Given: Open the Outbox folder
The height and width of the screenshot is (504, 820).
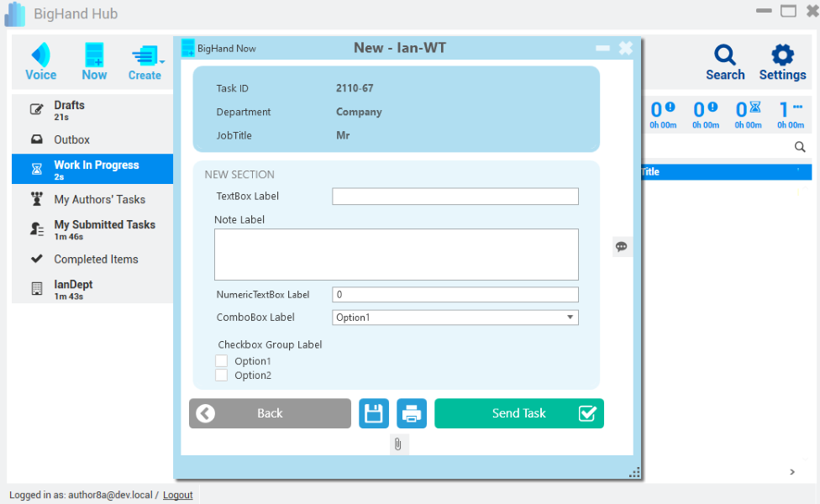Looking at the screenshot, I should [92, 139].
